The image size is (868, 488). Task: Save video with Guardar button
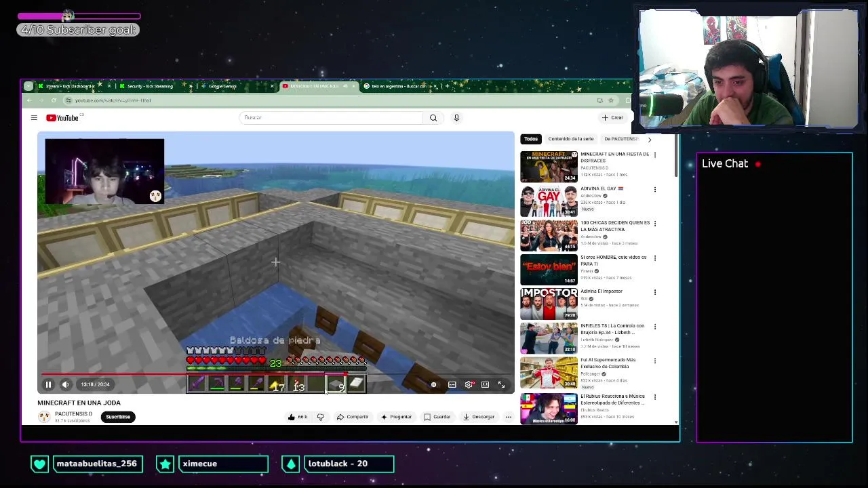pyautogui.click(x=437, y=417)
